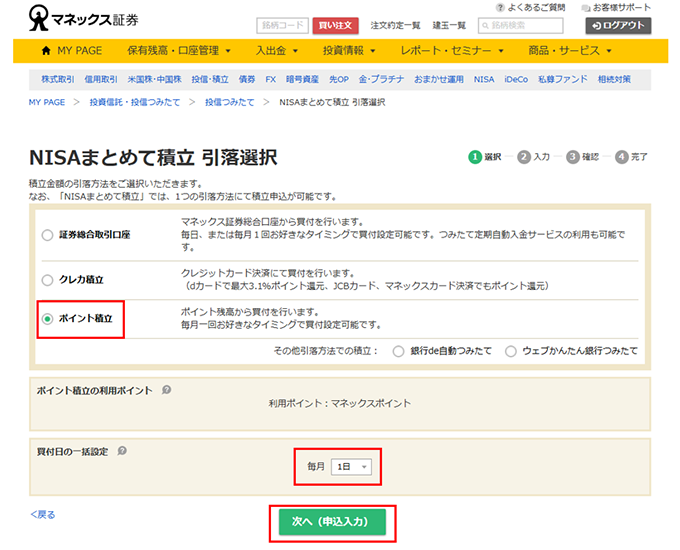Click 投資信託・投信つみたて breadcrumb link

(x=135, y=102)
